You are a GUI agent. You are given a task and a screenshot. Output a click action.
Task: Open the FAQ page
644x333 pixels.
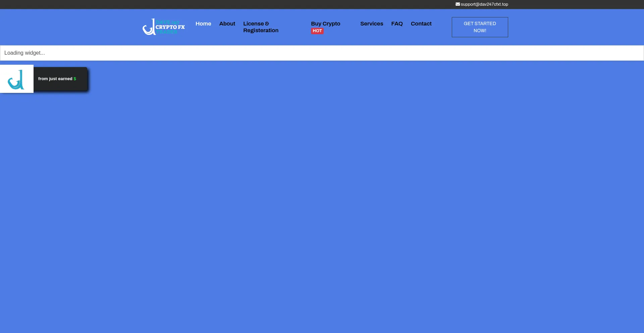(x=397, y=24)
